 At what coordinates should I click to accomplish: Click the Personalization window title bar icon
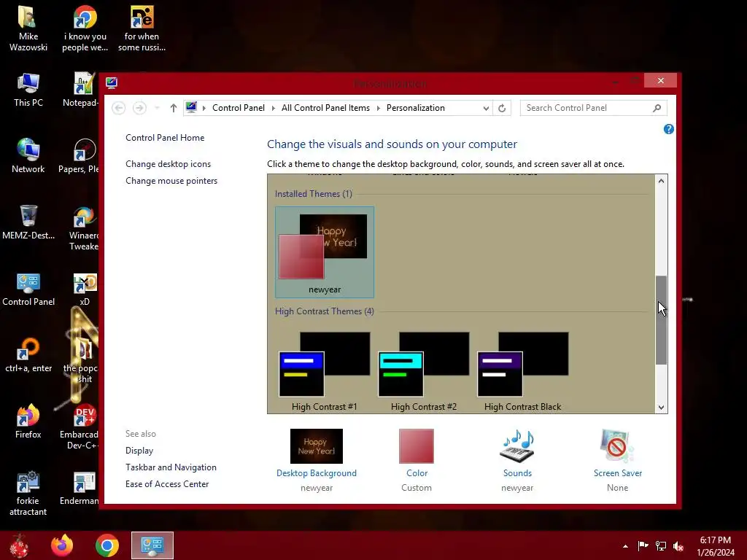click(x=112, y=83)
